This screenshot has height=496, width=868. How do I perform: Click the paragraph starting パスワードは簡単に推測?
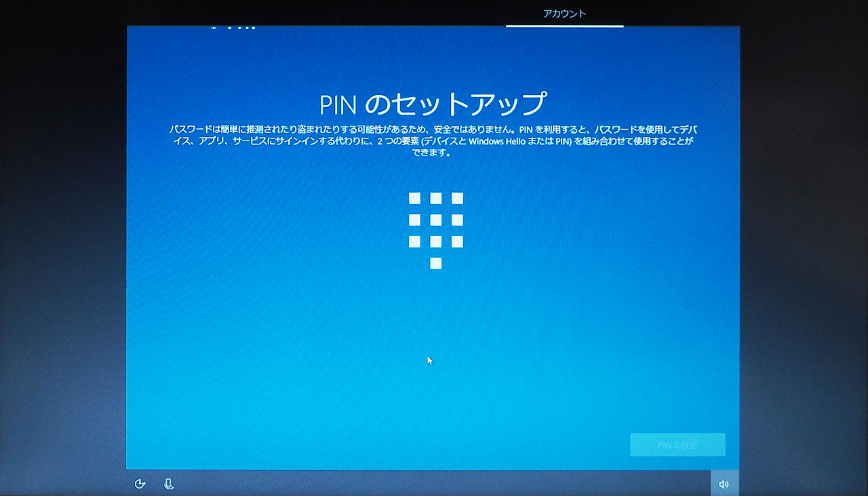click(x=432, y=140)
